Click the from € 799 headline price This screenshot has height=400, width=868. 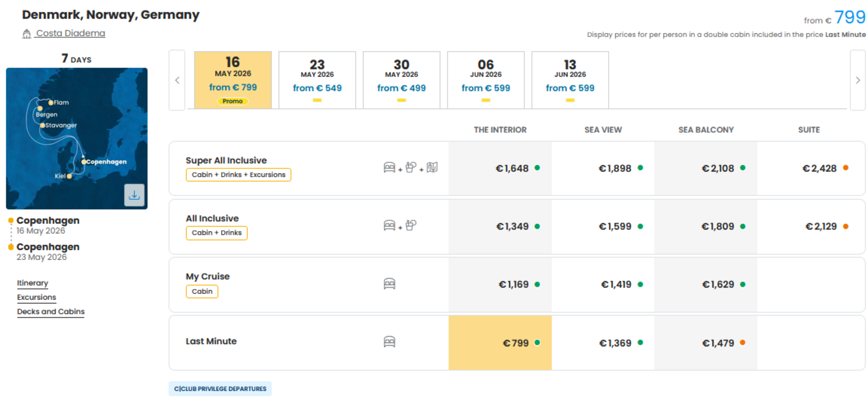(x=835, y=17)
